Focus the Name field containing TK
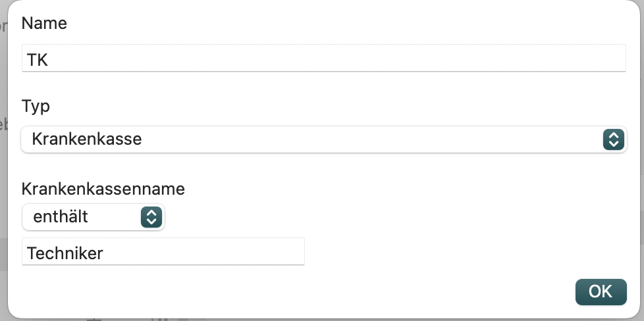The height and width of the screenshot is (321, 644). pyautogui.click(x=323, y=58)
